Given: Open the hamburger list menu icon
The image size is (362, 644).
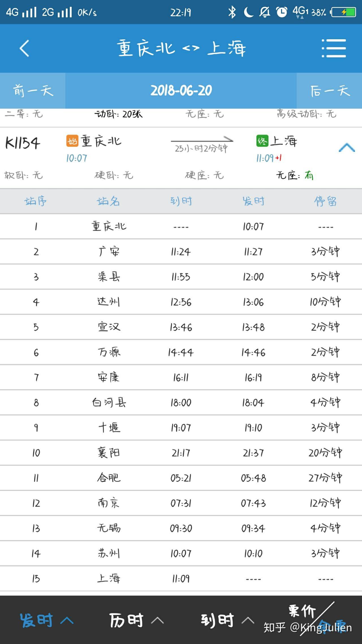Looking at the screenshot, I should 334,48.
